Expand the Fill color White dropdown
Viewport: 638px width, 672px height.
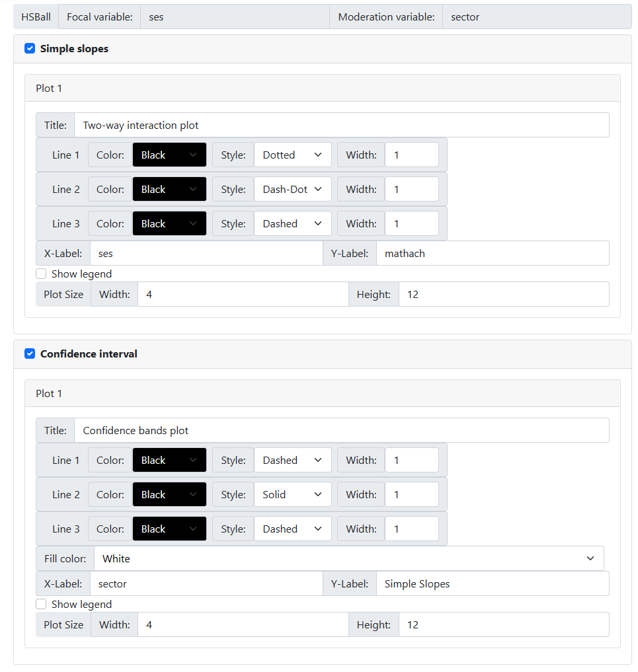pos(348,559)
